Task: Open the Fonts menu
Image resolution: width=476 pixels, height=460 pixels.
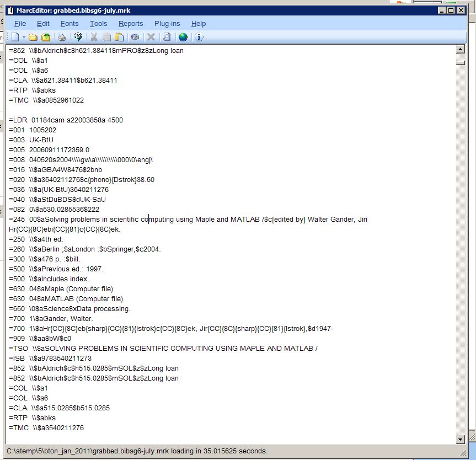Action: 69,24
